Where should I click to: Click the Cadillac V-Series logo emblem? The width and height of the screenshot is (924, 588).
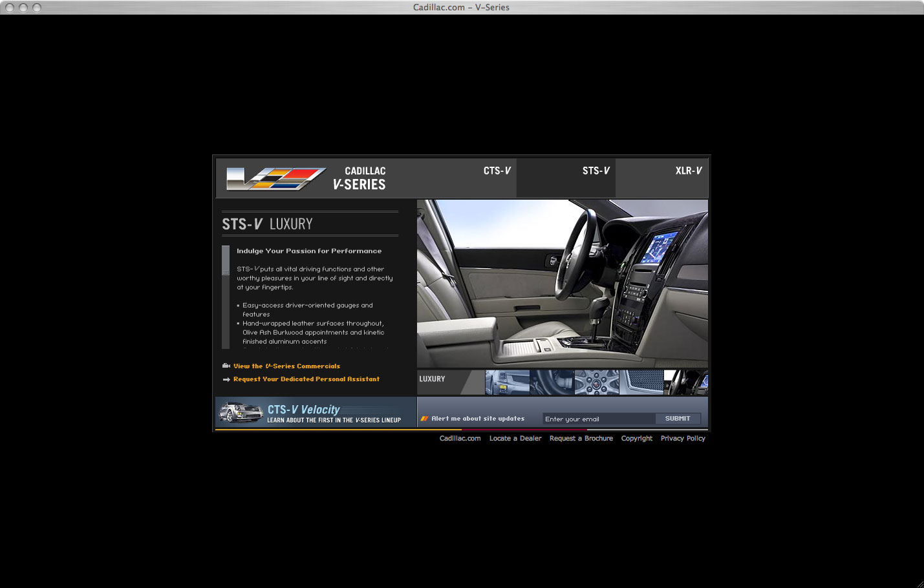(276, 179)
